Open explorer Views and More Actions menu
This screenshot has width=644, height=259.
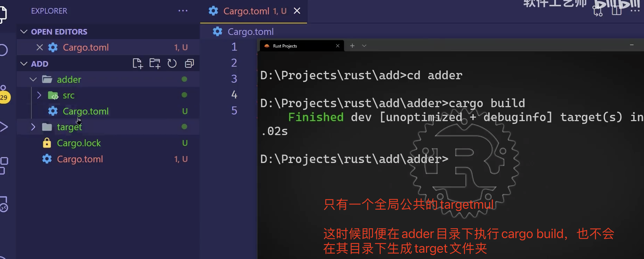183,11
